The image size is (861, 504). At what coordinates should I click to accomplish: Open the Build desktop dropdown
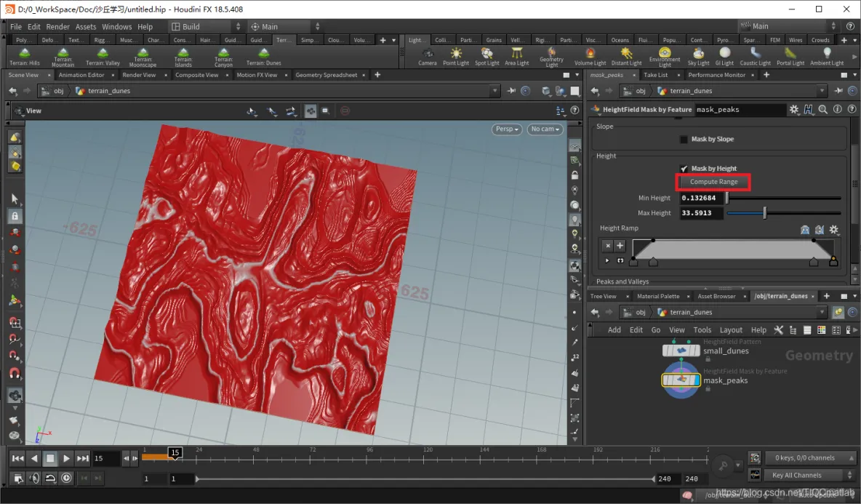[x=205, y=26]
